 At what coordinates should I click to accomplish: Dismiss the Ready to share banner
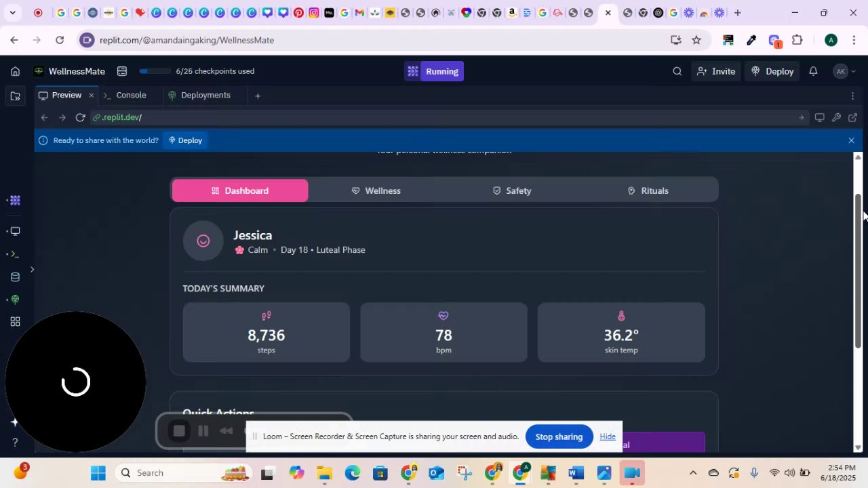[851, 140]
